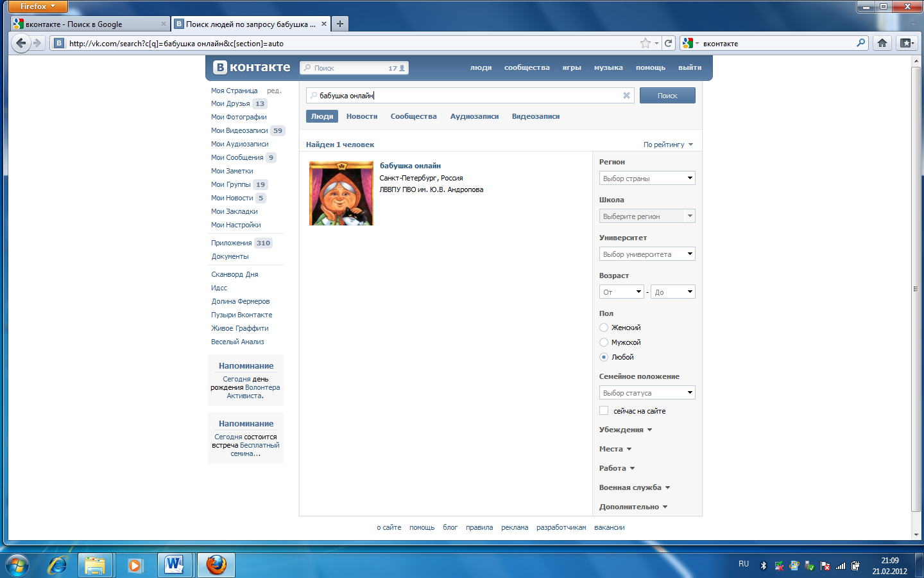Launch Internet Explorer from the taskbar
The width and height of the screenshot is (924, 578).
(x=58, y=565)
